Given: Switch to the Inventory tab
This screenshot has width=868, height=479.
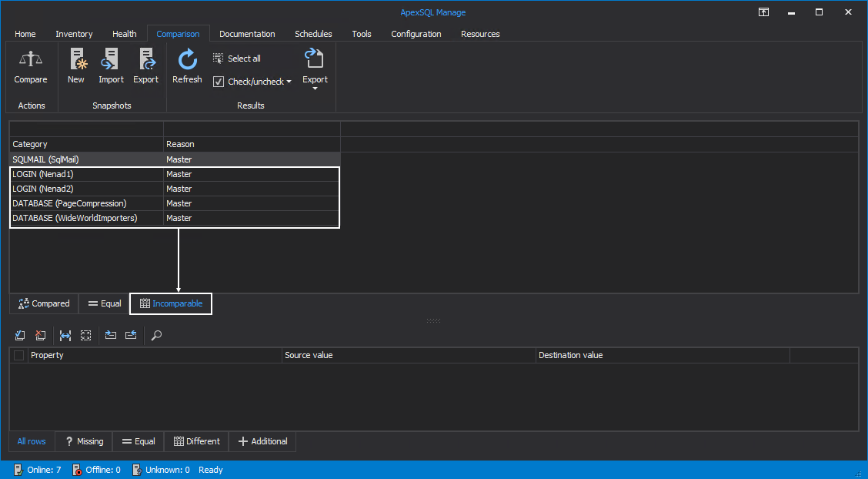Looking at the screenshot, I should coord(74,34).
